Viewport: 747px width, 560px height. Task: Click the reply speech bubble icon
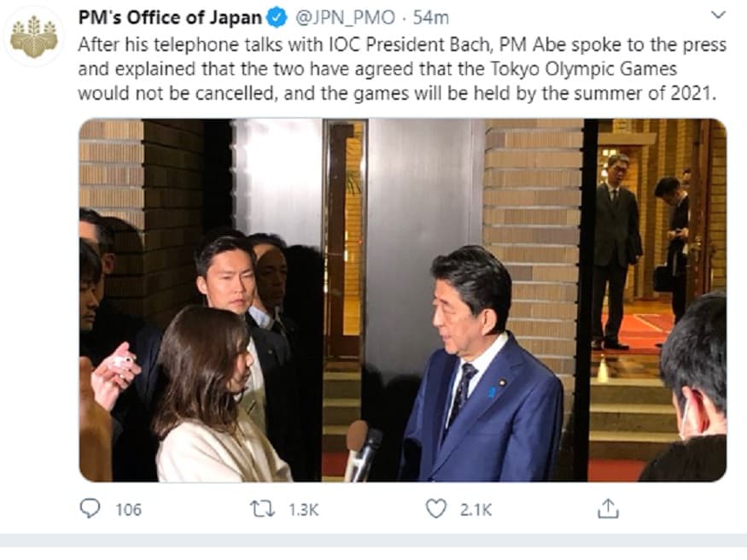(x=90, y=508)
